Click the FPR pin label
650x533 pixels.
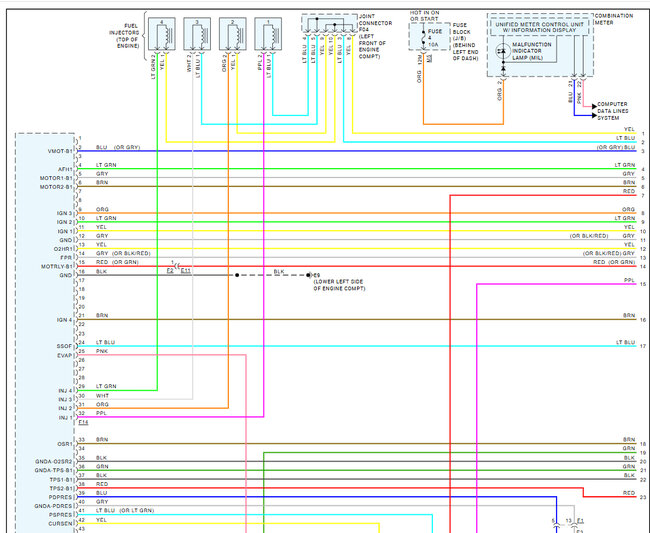[66, 258]
